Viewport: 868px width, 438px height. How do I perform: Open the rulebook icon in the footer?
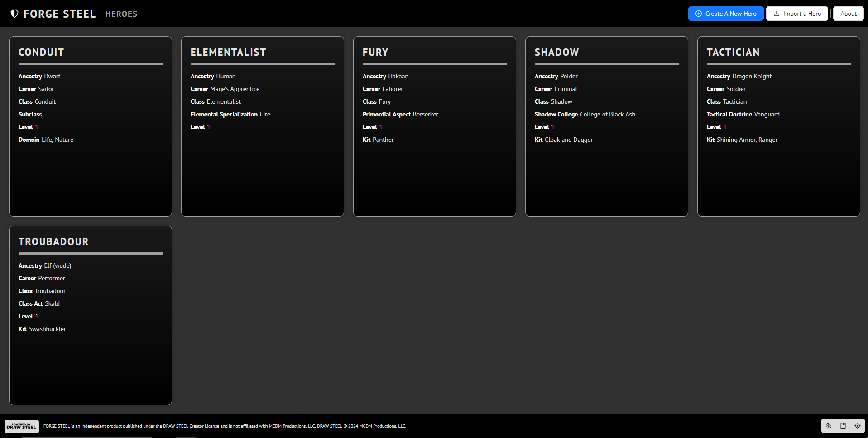pyautogui.click(x=843, y=426)
